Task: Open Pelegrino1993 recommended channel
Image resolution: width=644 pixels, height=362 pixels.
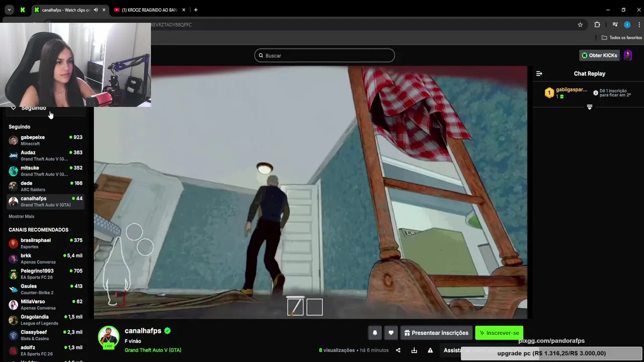Action: point(45,274)
